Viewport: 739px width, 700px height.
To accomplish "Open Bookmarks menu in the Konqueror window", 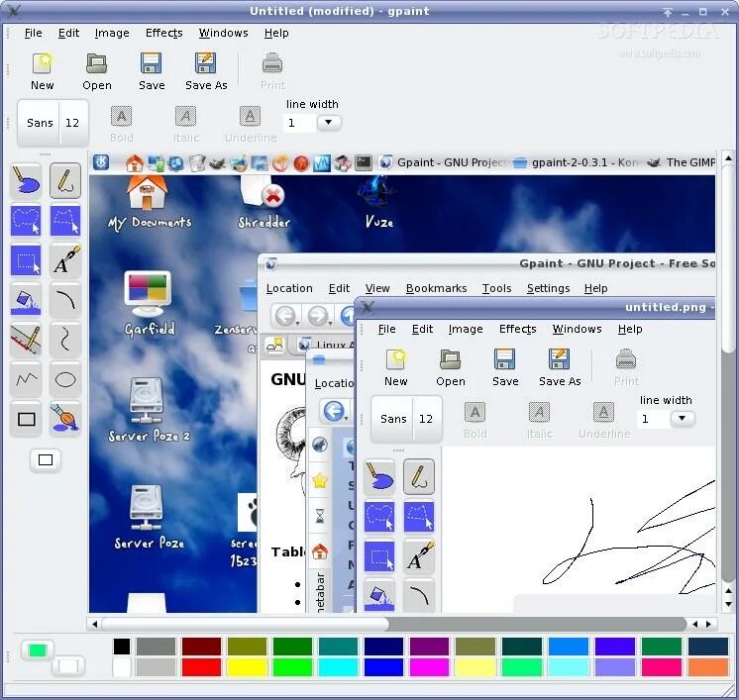I will pyautogui.click(x=436, y=288).
